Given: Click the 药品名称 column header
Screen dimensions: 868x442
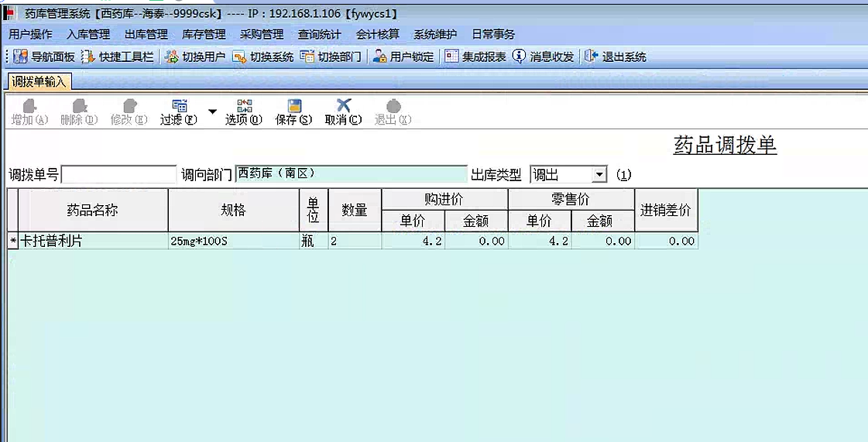Looking at the screenshot, I should [x=93, y=211].
